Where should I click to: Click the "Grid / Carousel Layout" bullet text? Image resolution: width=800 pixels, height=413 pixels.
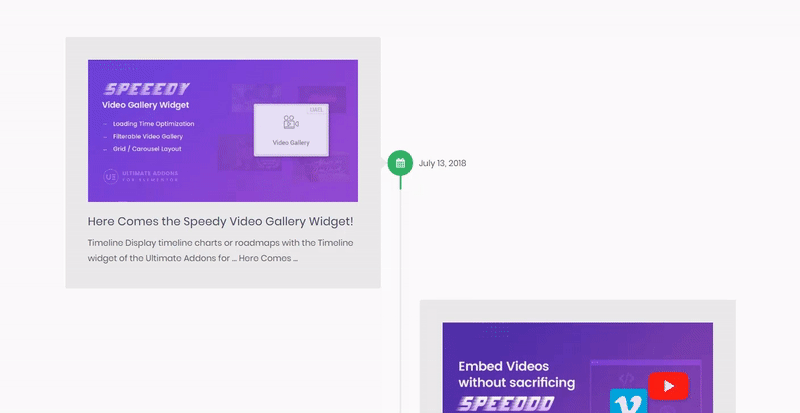(148, 148)
